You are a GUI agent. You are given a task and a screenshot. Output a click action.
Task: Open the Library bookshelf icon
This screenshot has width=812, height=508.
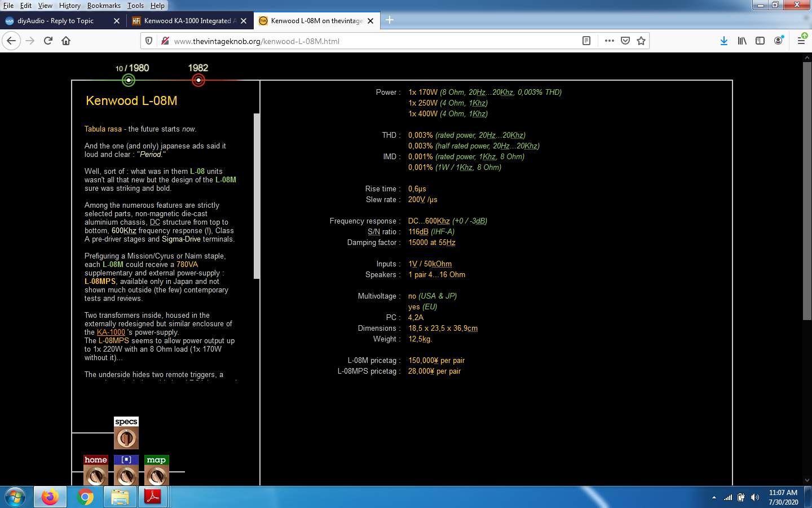(742, 41)
